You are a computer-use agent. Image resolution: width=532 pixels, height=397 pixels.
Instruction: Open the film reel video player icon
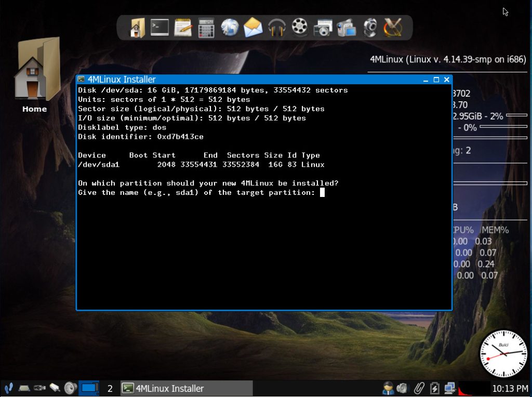300,28
